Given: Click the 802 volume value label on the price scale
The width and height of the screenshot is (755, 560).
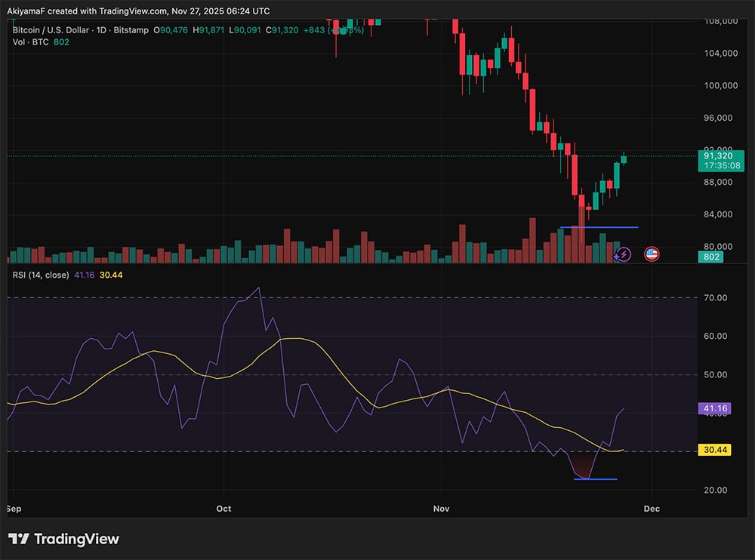Looking at the screenshot, I should coord(710,257).
